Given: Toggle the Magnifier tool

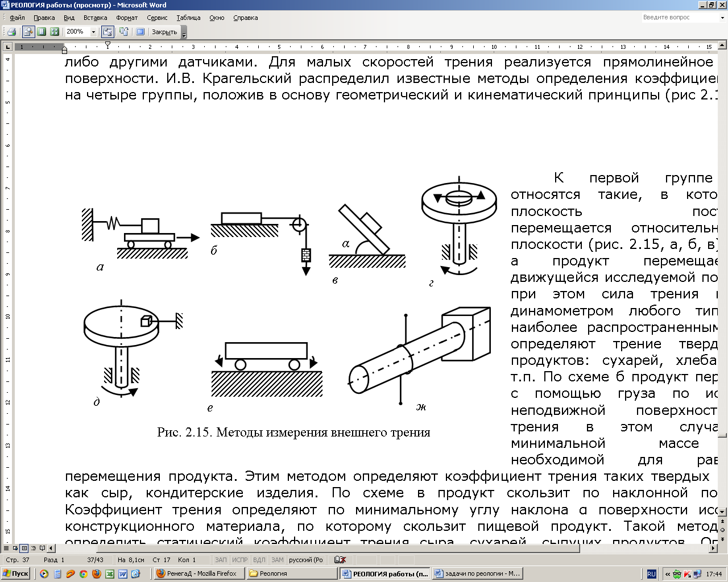Looking at the screenshot, I should [x=28, y=32].
